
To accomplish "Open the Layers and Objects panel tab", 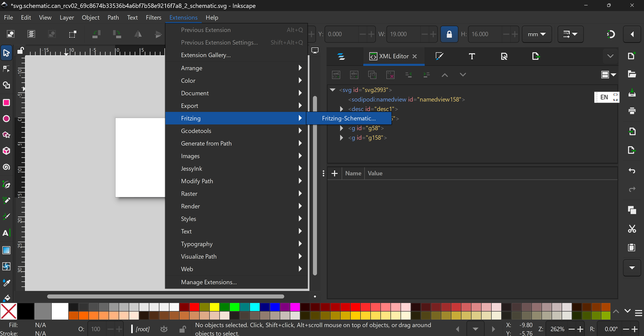I will point(341,56).
